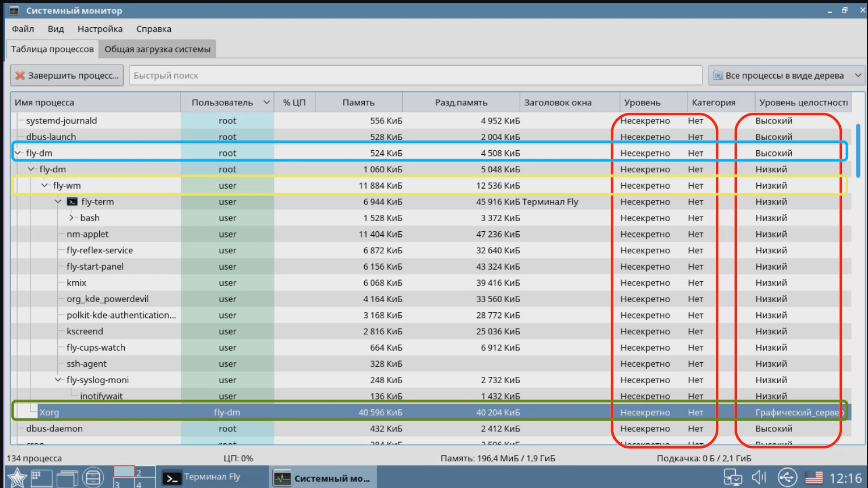Collapse the fly-syslog-moni process node
Image resolution: width=868 pixels, height=488 pixels.
coord(58,380)
